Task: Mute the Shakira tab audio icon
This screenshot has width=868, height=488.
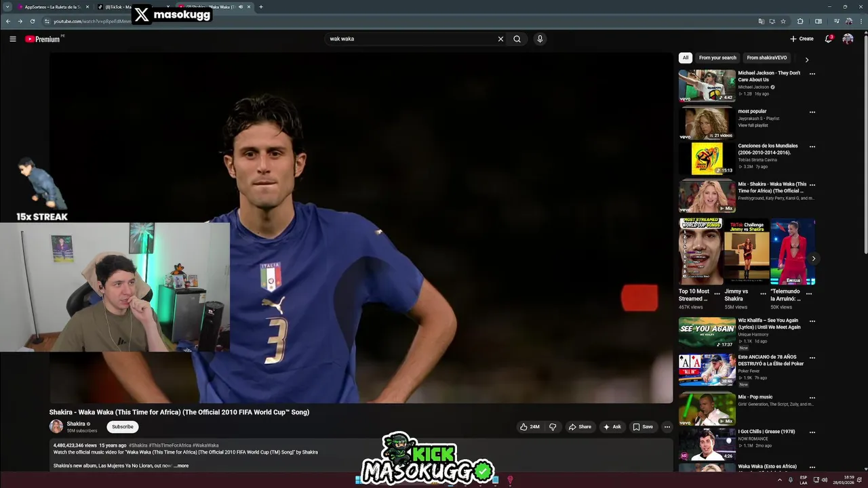Action: tap(240, 7)
